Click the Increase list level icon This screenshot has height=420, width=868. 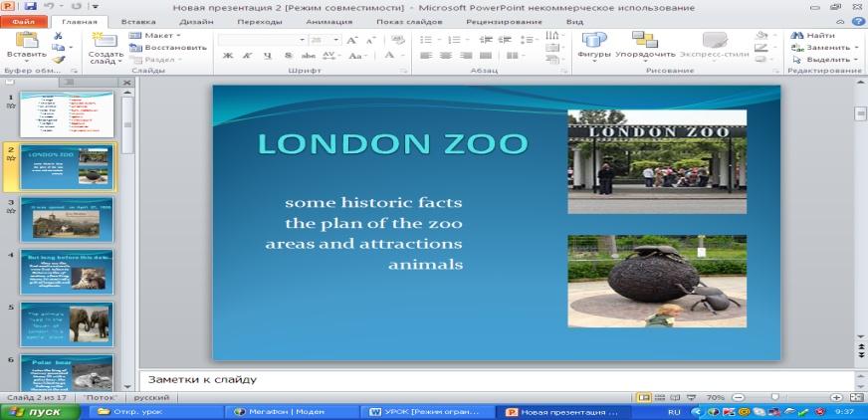click(x=505, y=40)
